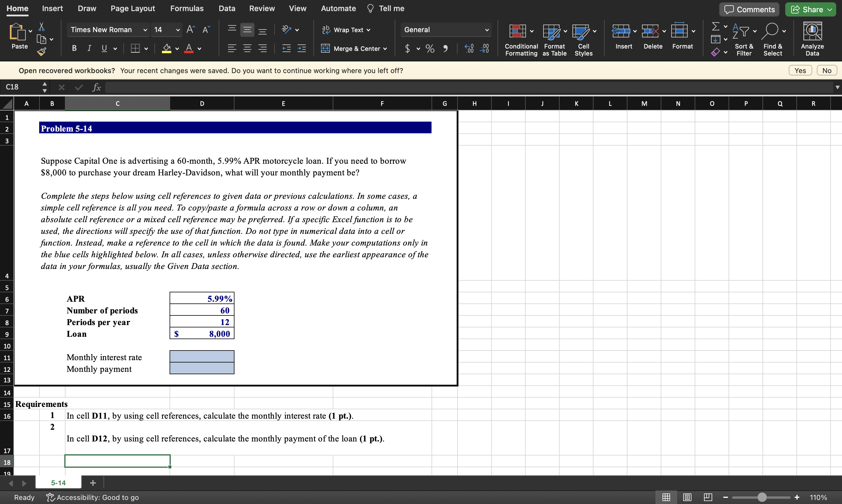Add a new sheet with plus button
842x504 pixels.
pyautogui.click(x=93, y=483)
